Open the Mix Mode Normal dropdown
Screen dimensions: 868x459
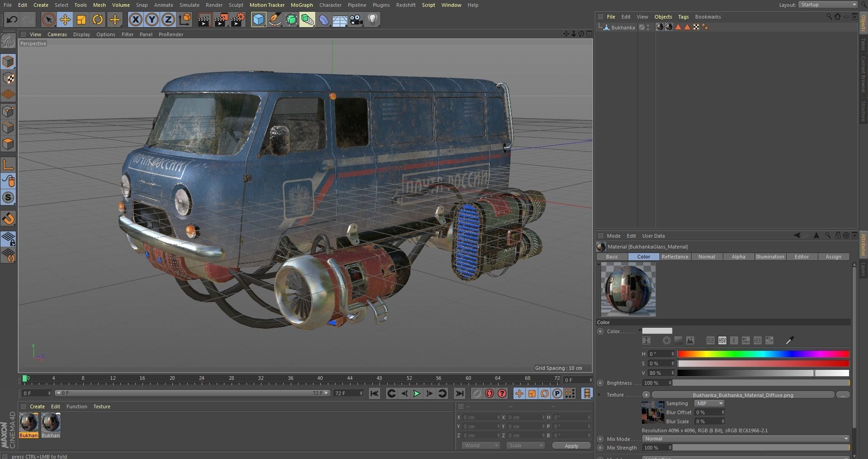(745, 439)
